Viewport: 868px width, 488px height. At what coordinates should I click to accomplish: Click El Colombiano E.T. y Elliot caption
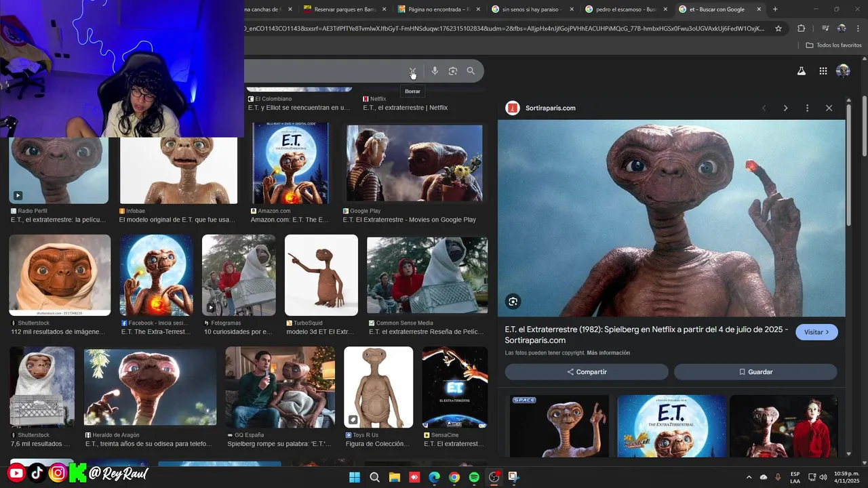tap(299, 108)
